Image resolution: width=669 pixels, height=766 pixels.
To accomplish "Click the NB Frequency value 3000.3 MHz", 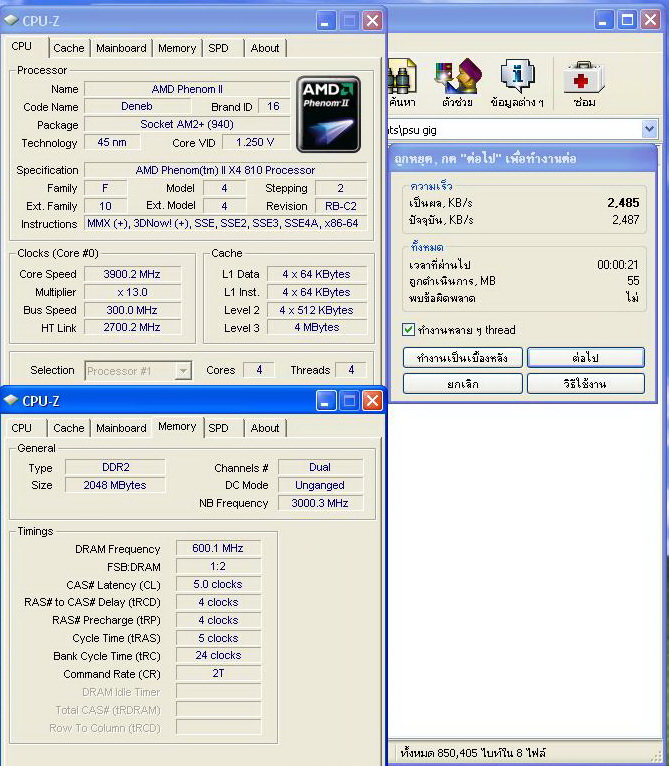I will point(320,503).
